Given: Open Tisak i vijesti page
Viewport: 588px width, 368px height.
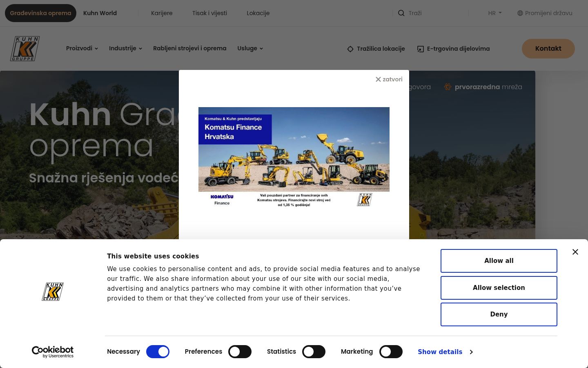Looking at the screenshot, I should (209, 13).
